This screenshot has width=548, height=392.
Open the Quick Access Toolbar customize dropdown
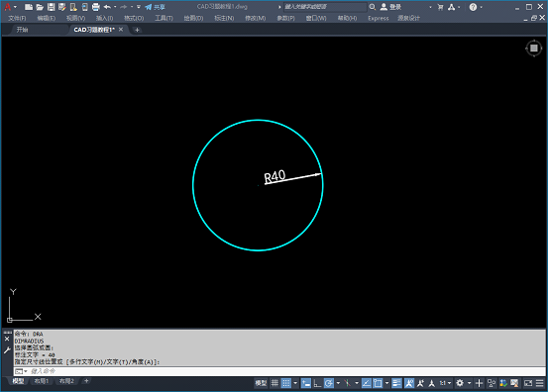coord(139,7)
